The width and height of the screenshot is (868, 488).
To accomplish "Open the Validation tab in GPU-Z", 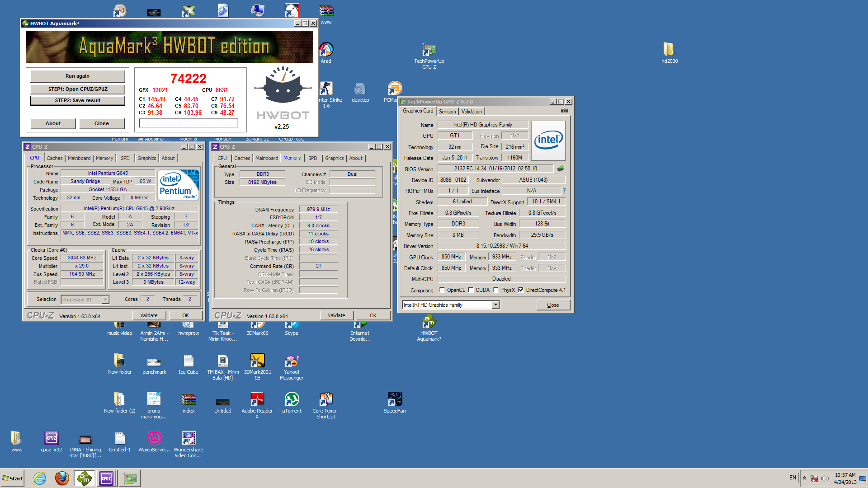I will click(x=472, y=112).
